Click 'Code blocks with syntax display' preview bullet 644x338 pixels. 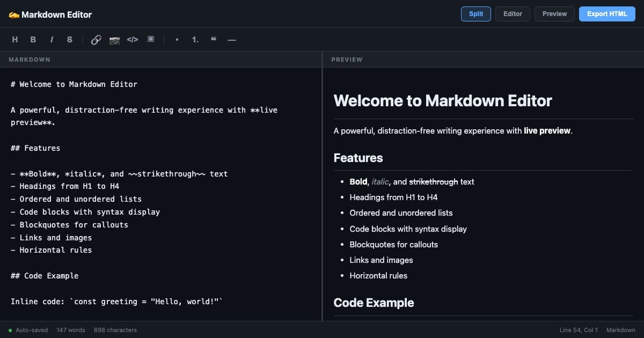(x=408, y=229)
